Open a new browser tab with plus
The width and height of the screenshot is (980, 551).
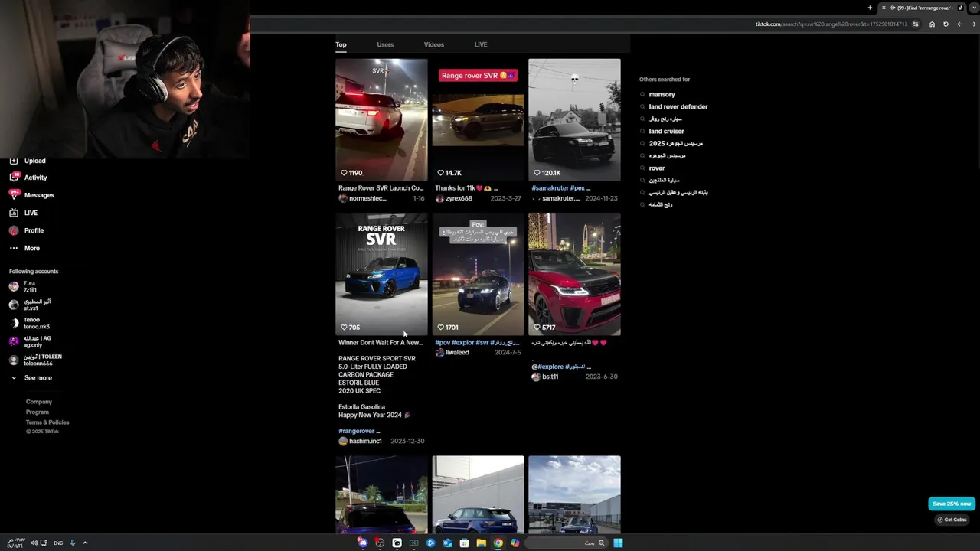pyautogui.click(x=870, y=8)
